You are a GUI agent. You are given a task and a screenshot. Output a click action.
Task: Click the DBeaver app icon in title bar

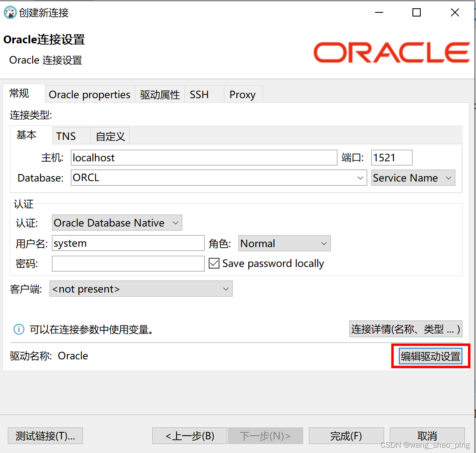[x=10, y=12]
